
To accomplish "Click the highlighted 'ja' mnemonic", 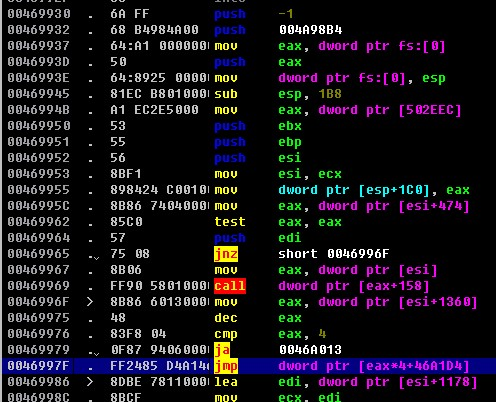I will 222,350.
